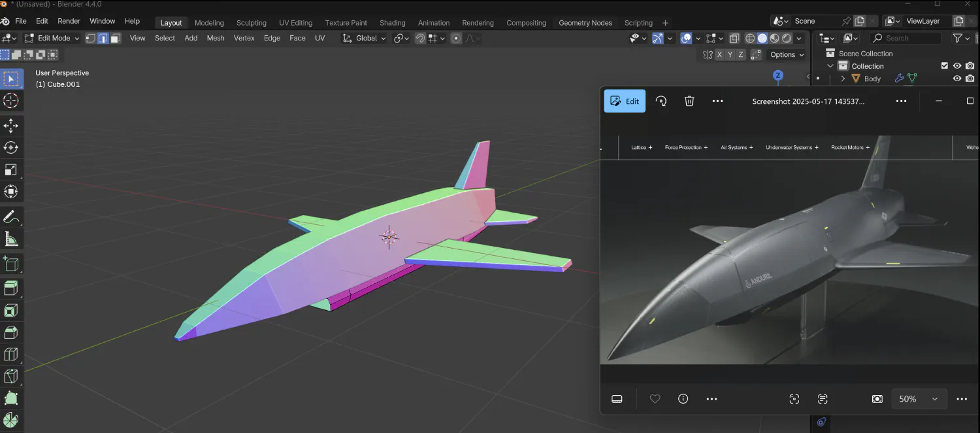
Task: Pick the Loop Cut tool
Action: click(11, 355)
